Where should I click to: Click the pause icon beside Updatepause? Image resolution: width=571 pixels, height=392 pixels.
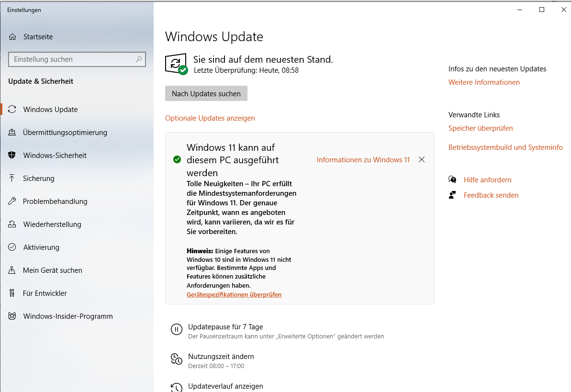(x=177, y=329)
